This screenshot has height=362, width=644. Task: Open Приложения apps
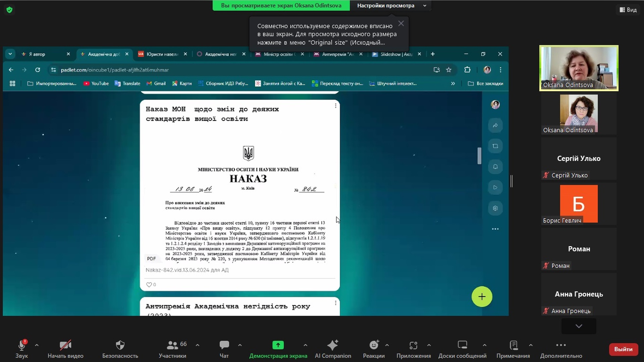(414, 349)
